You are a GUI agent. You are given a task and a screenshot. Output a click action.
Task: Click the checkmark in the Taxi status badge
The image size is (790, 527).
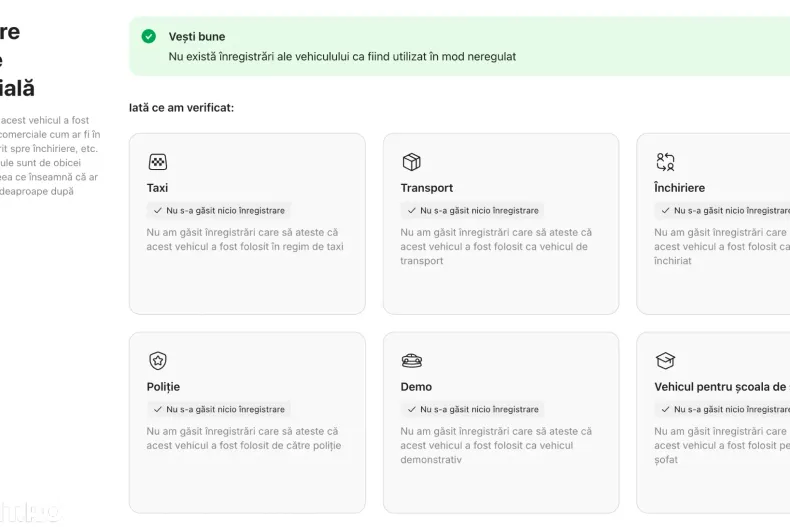click(158, 211)
